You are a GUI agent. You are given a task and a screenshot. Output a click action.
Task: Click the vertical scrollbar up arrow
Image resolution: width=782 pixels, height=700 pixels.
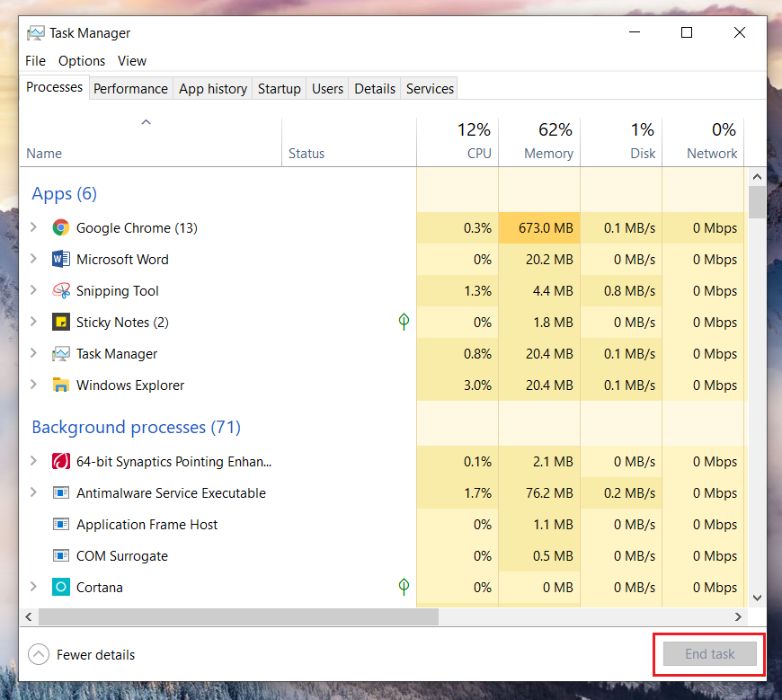pos(757,176)
